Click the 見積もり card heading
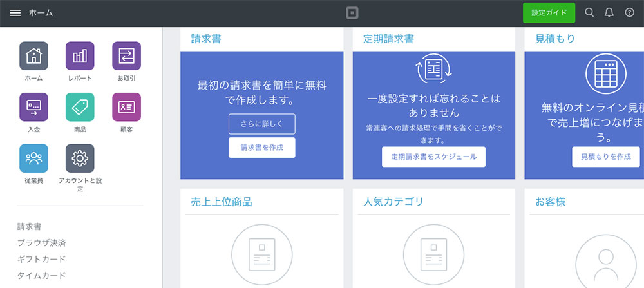Image resolution: width=644 pixels, height=288 pixels. point(555,39)
